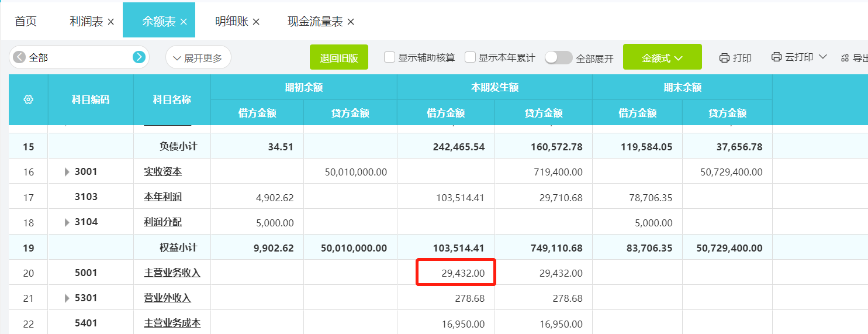Switch to the 现金流量表 tab
868x334 pixels.
315,22
